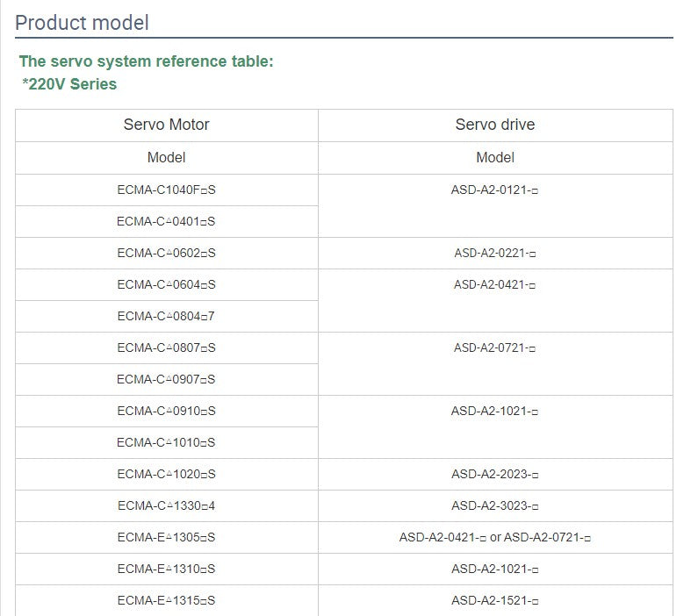
Task: Click the ECMA-E motor ending in 1305□S
Action: 166,537
